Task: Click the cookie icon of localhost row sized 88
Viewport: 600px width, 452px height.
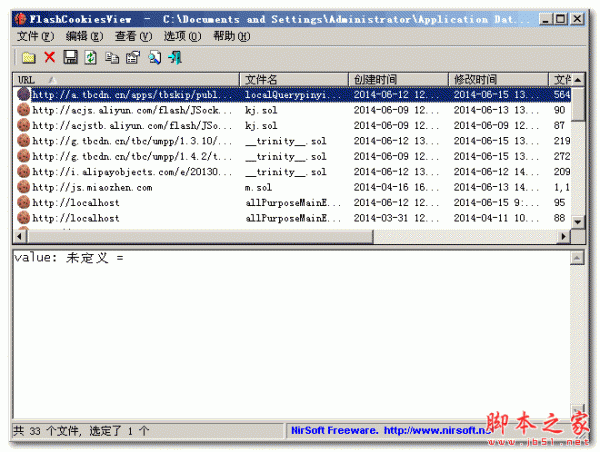Action: click(23, 218)
